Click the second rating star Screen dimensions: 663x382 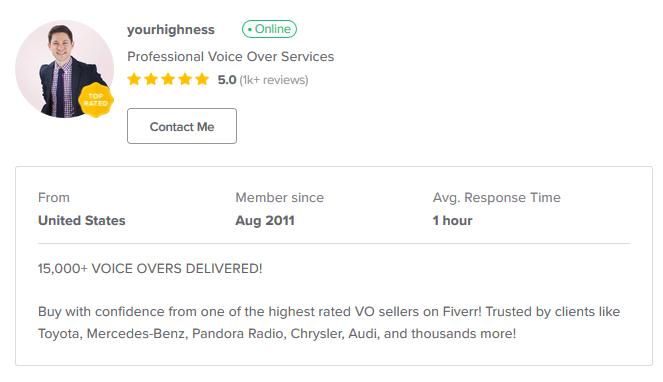(x=151, y=79)
